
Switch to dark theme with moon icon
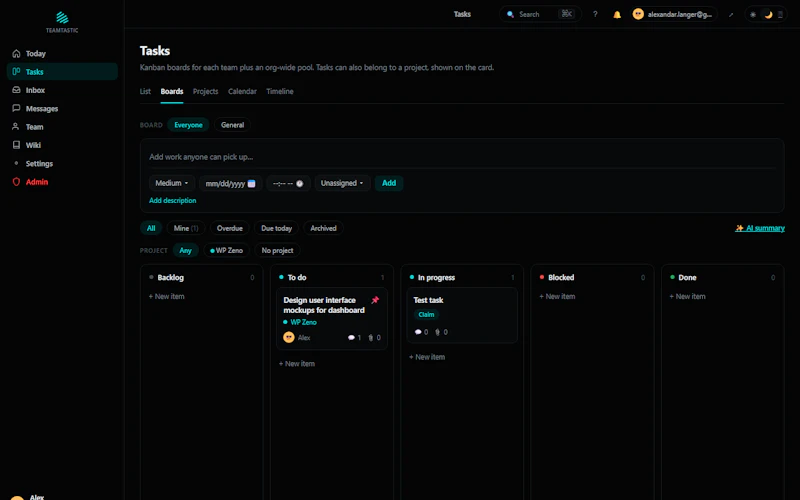pyautogui.click(x=768, y=14)
